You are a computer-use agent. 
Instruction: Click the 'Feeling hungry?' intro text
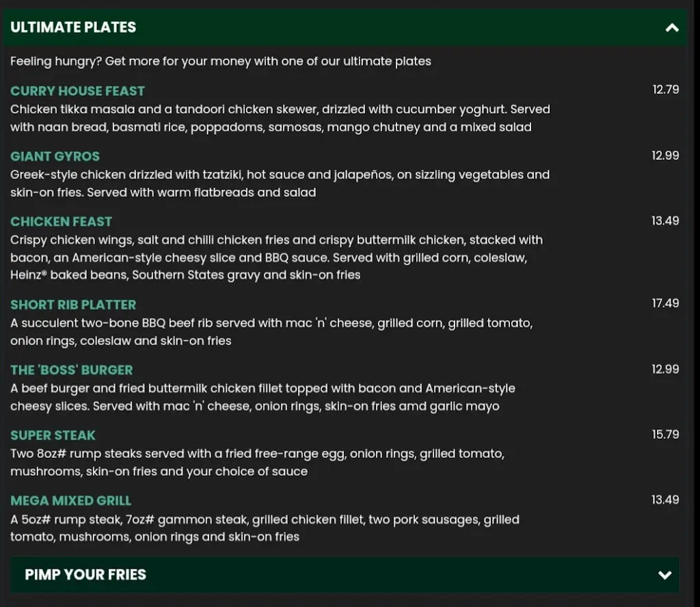tap(220, 62)
